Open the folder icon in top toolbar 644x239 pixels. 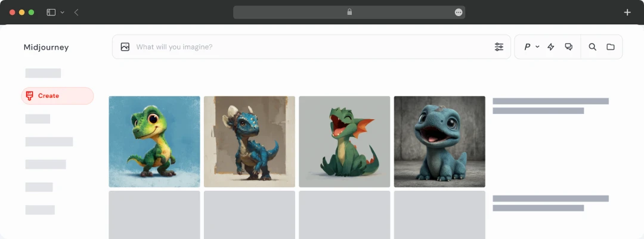pos(611,47)
